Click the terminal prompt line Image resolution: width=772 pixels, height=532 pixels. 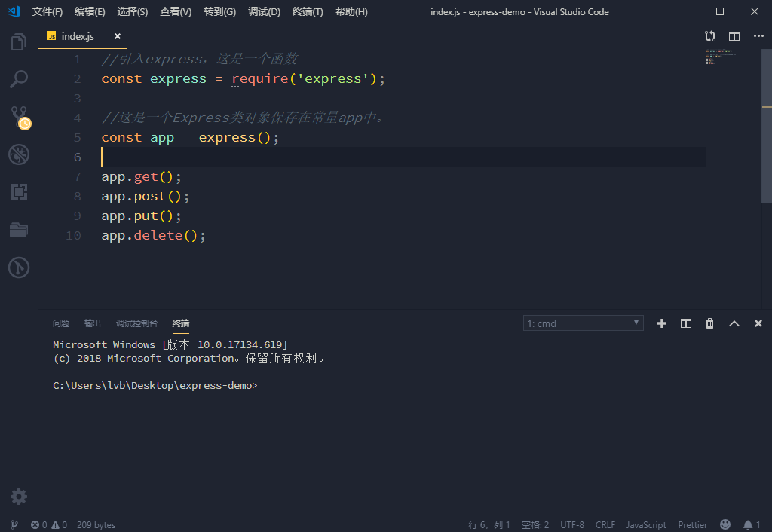click(x=155, y=385)
